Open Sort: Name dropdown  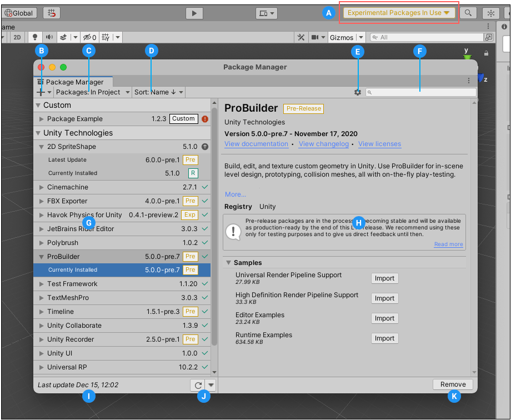coord(159,92)
